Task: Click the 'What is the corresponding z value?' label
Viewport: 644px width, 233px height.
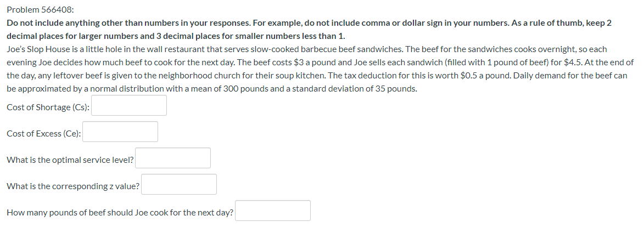Action: point(73,186)
